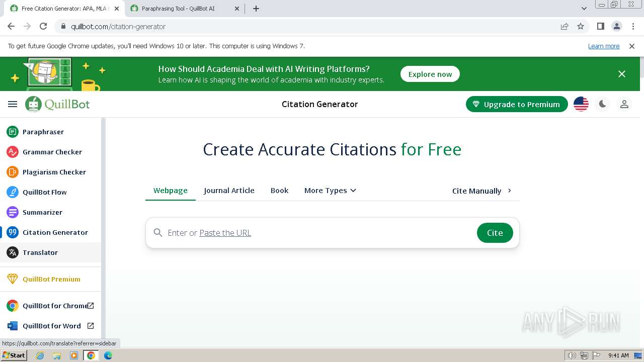
Task: Select the Citation Generator sidebar icon
Action: (13, 232)
